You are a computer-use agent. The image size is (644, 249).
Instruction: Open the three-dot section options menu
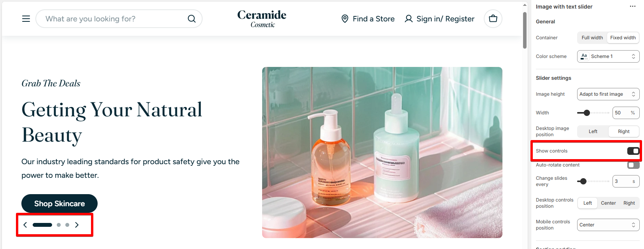(633, 6)
